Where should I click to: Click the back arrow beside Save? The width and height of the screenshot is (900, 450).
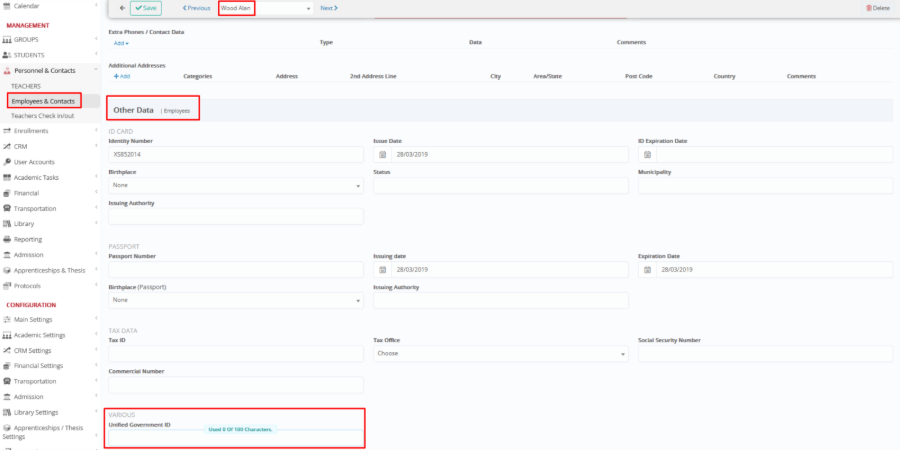(122, 8)
